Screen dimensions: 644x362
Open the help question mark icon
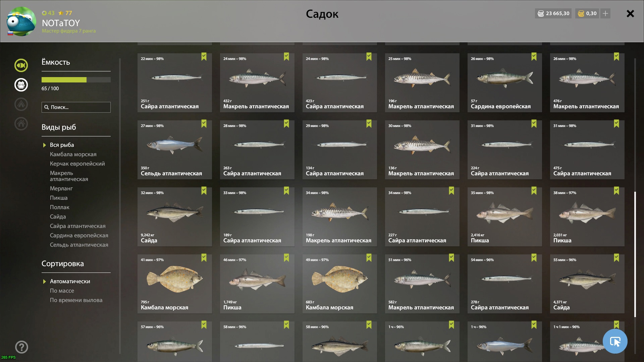(x=21, y=347)
